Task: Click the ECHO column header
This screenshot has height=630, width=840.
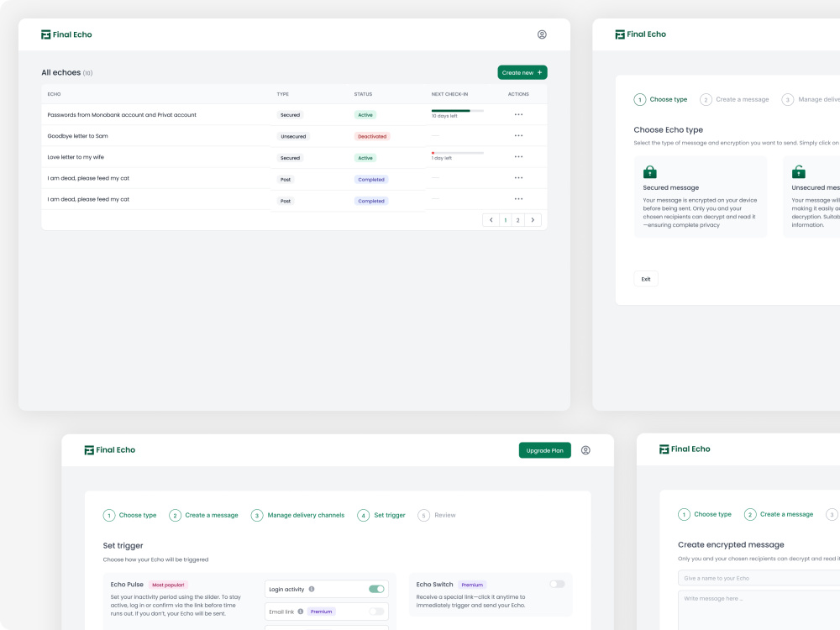Action: (x=54, y=94)
